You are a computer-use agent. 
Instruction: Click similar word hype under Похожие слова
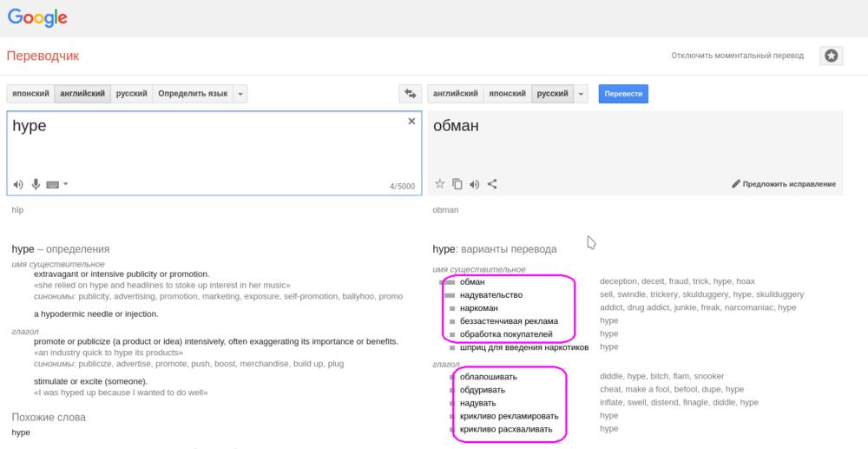point(21,432)
